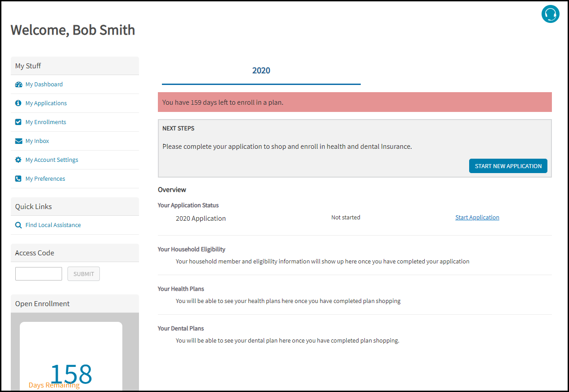Submit the access code
The width and height of the screenshot is (569, 392).
point(84,274)
